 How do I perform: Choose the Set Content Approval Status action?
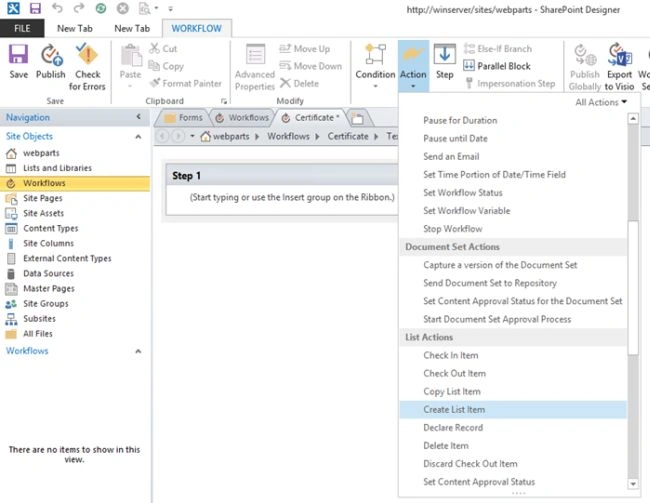coord(513,481)
